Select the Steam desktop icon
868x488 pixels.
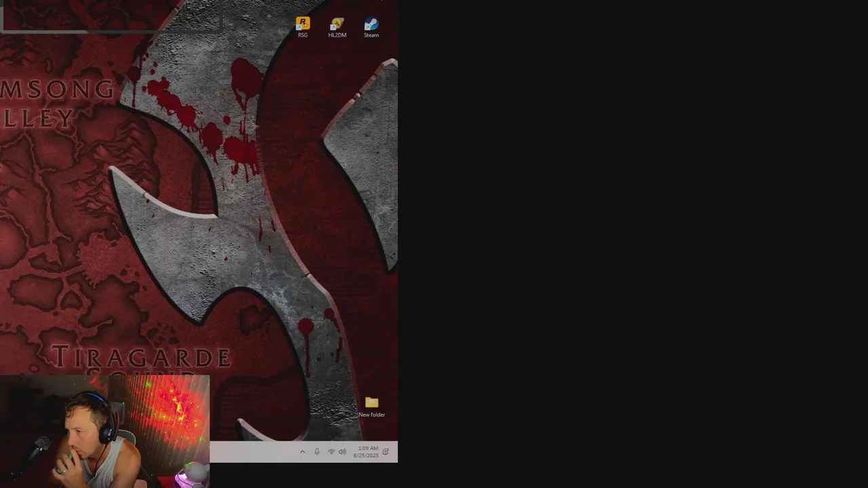click(x=371, y=27)
